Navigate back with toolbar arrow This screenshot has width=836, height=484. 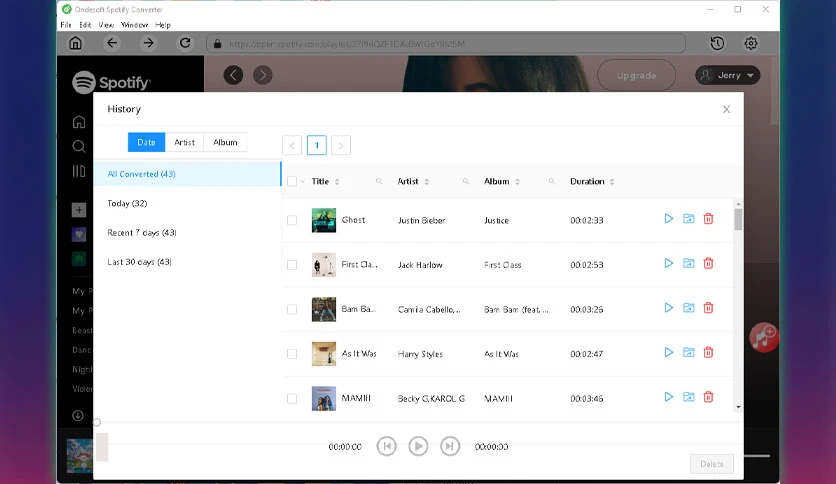point(111,43)
